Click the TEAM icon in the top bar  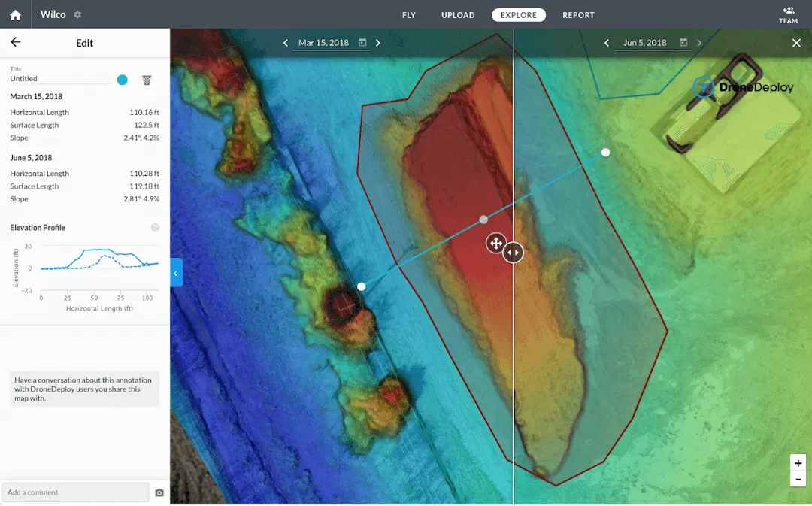tap(788, 14)
